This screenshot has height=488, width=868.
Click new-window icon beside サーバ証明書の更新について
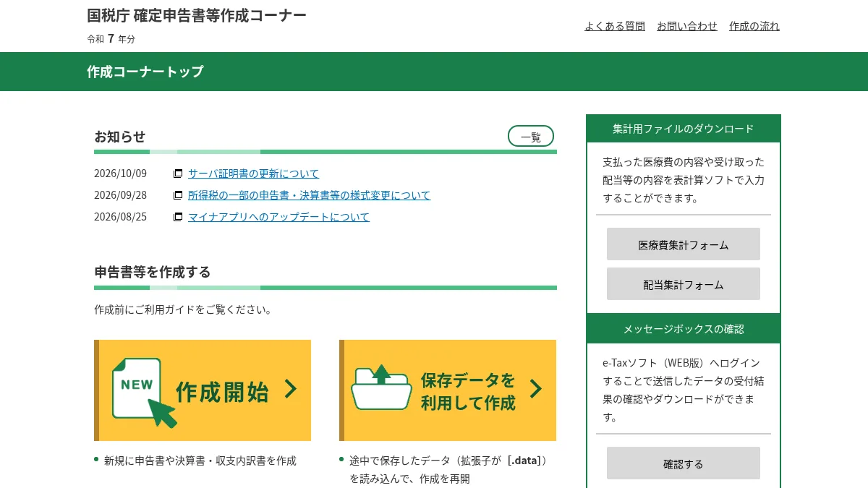tap(178, 174)
